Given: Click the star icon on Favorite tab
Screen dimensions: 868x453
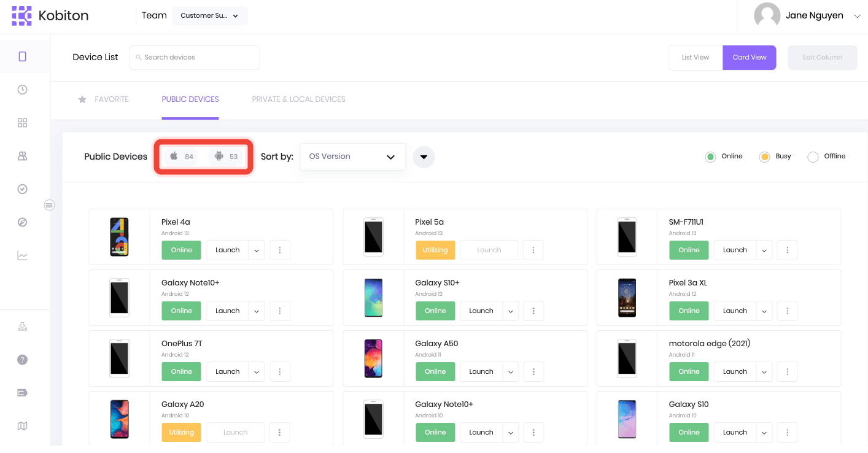Looking at the screenshot, I should click(x=82, y=99).
